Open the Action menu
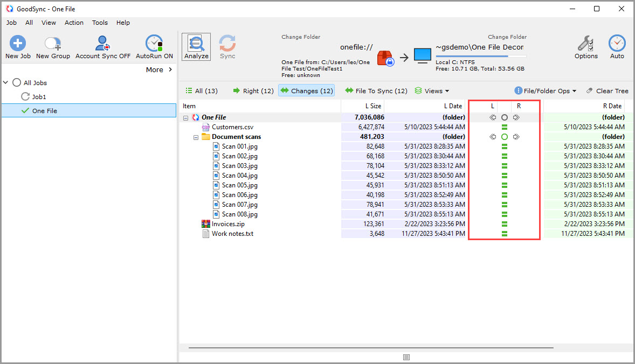Image resolution: width=635 pixels, height=364 pixels. [74, 23]
